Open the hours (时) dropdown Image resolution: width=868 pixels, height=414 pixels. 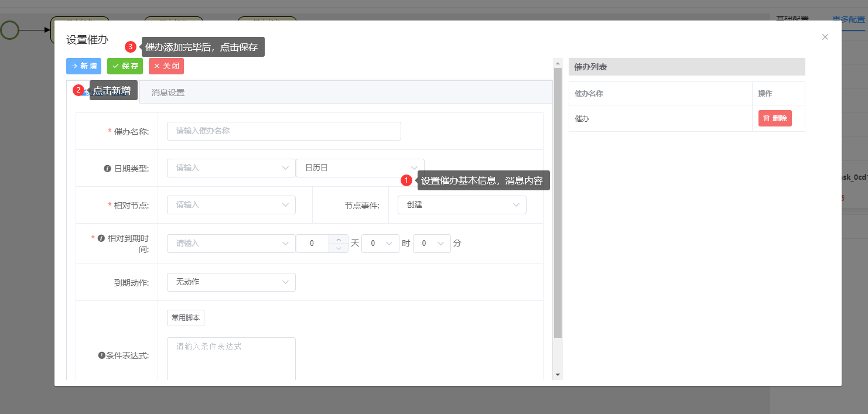pyautogui.click(x=380, y=244)
